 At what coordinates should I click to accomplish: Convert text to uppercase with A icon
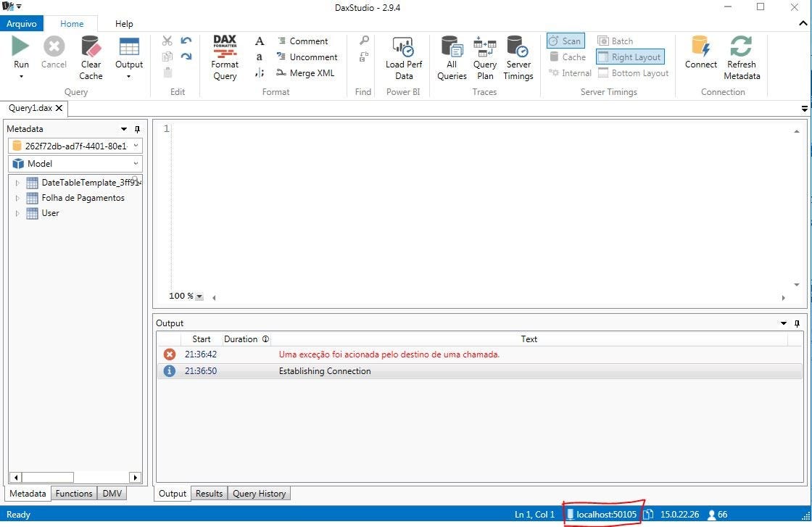click(260, 41)
